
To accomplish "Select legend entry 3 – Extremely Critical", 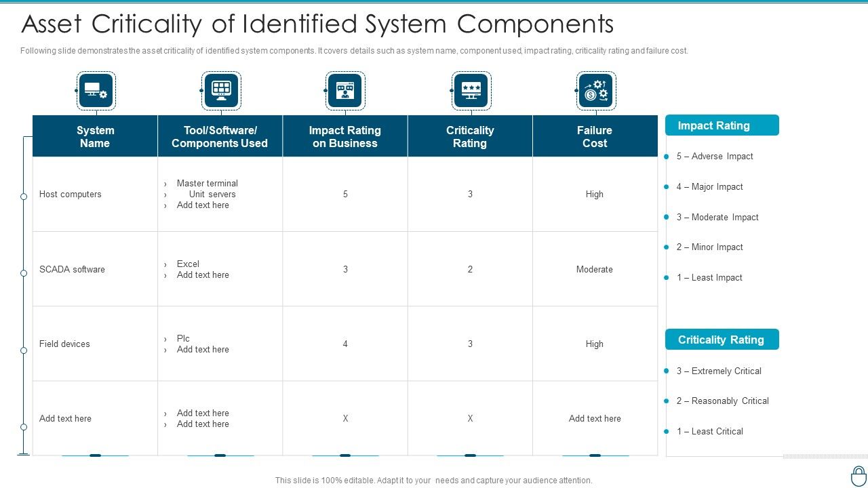I will (719, 371).
